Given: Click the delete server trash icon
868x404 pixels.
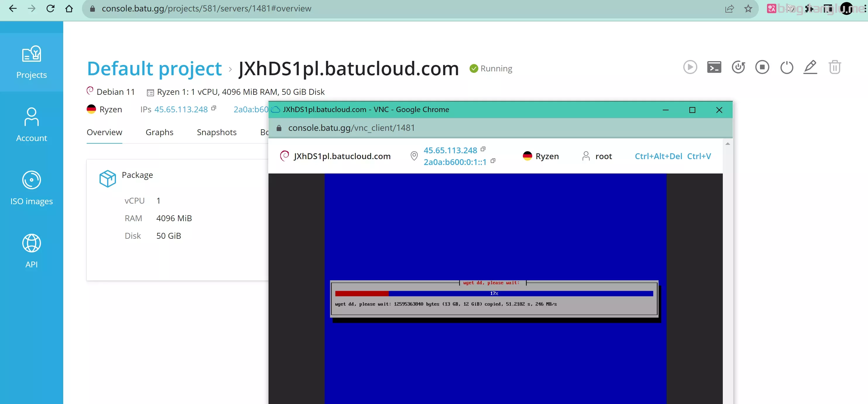Looking at the screenshot, I should 835,67.
